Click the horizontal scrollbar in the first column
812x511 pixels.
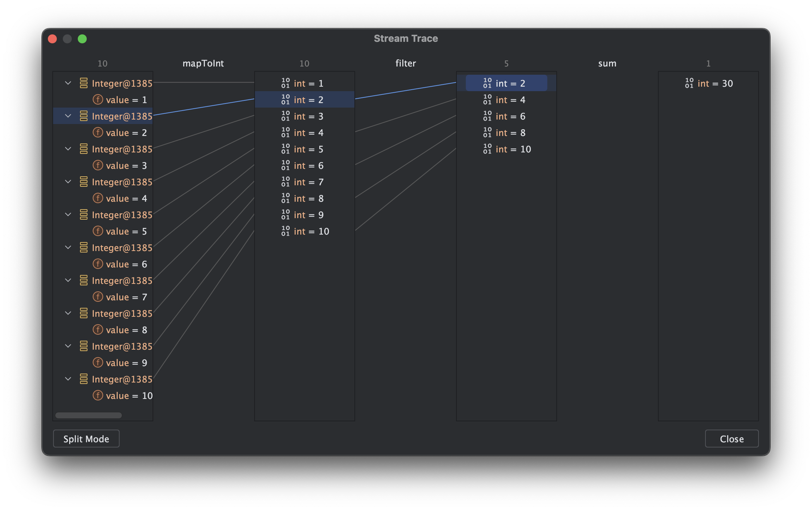pyautogui.click(x=89, y=415)
